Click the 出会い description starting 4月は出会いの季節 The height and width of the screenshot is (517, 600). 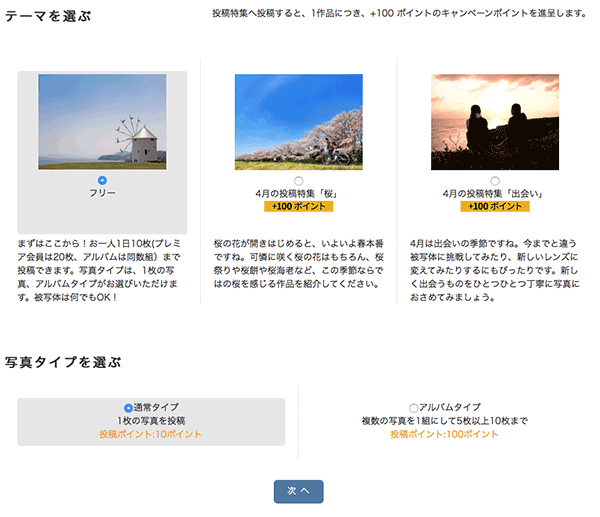coord(495,270)
